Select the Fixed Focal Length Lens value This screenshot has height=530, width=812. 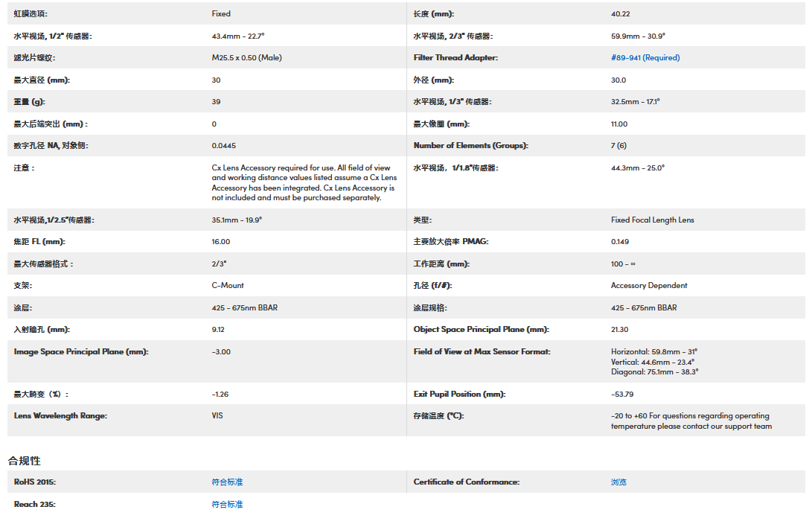[653, 220]
